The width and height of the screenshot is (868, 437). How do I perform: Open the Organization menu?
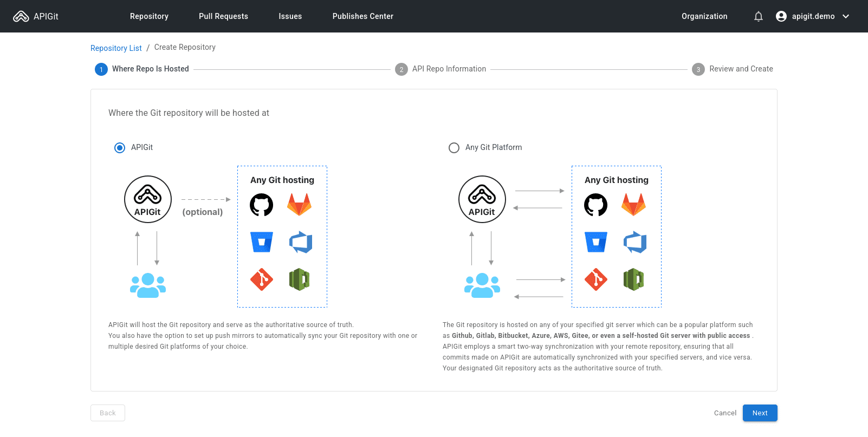(x=704, y=16)
